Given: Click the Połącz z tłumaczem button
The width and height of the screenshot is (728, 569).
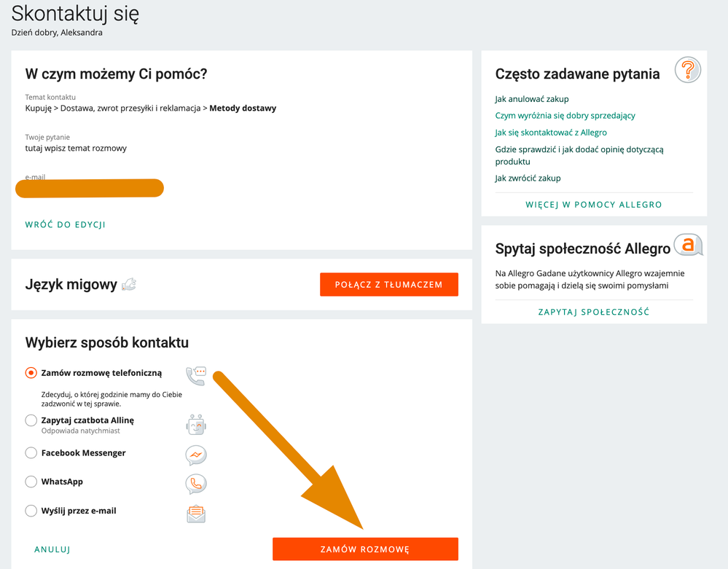Looking at the screenshot, I should tap(389, 284).
